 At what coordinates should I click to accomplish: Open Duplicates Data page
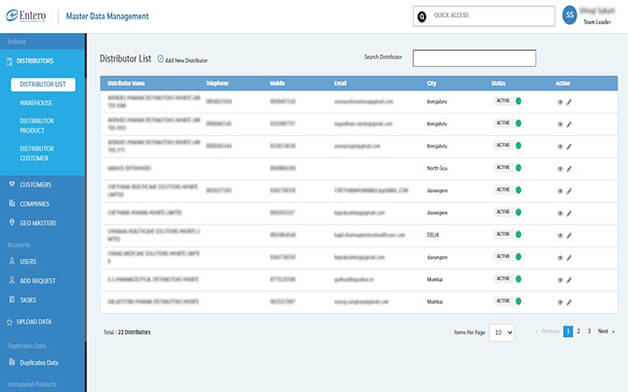(39, 363)
